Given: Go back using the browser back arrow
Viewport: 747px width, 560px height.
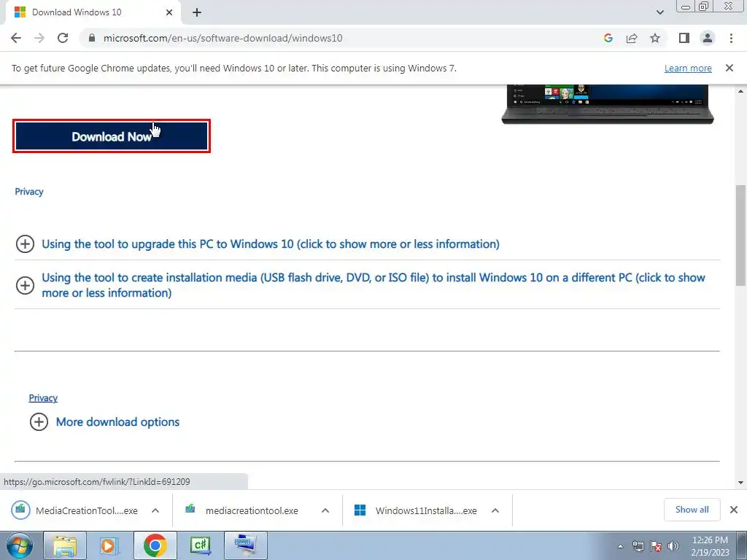Looking at the screenshot, I should tap(16, 38).
